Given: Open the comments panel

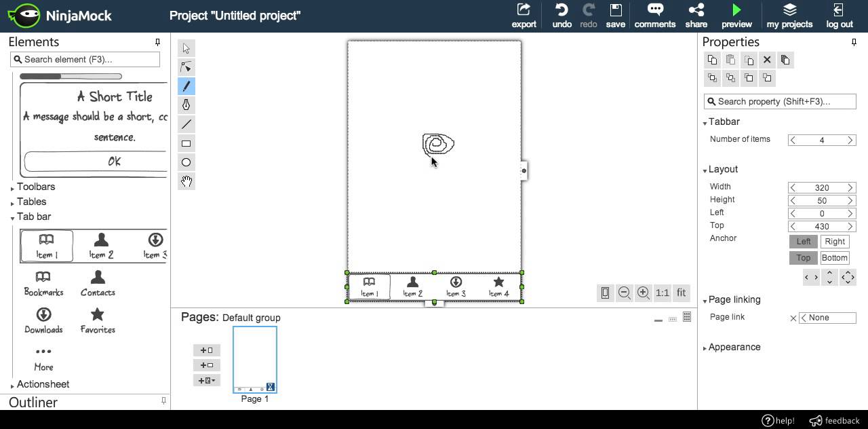Looking at the screenshot, I should [x=655, y=16].
